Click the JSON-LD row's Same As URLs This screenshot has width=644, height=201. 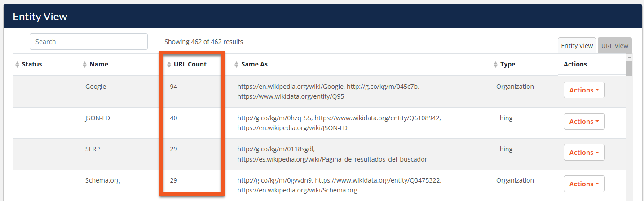coord(339,123)
